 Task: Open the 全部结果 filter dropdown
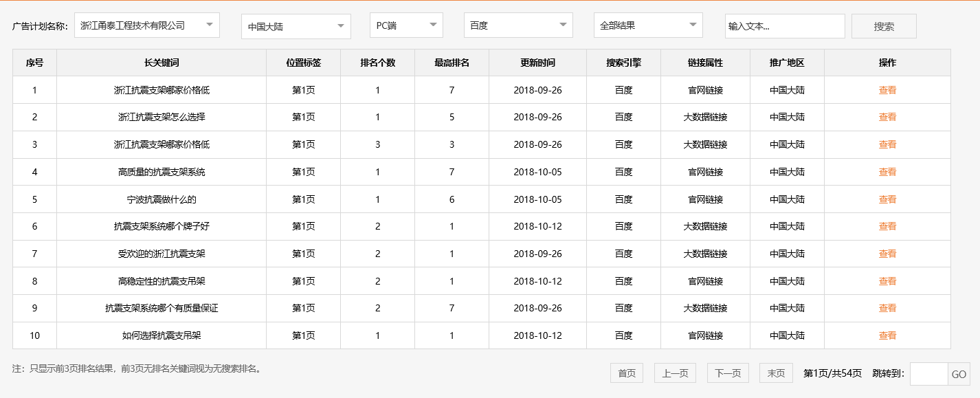tap(648, 25)
